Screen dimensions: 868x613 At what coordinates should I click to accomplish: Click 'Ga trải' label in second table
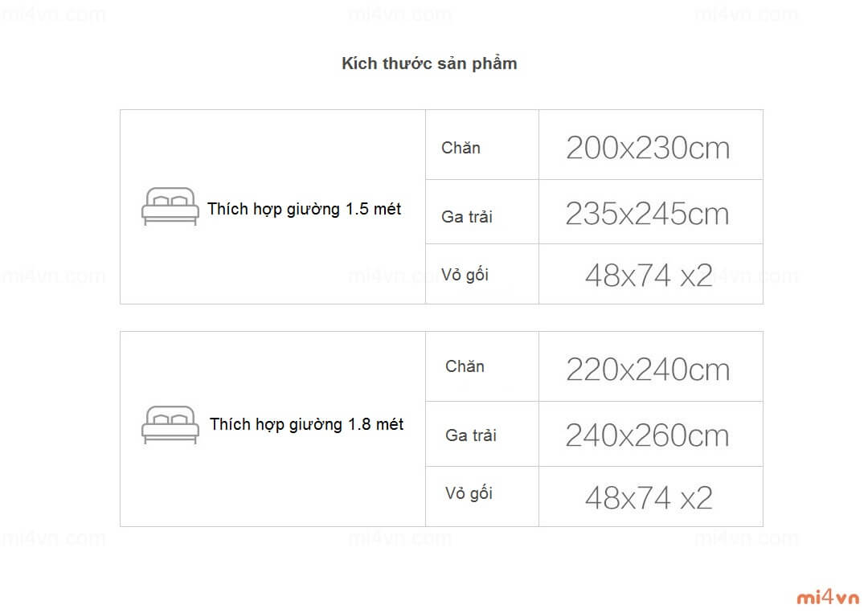[470, 435]
